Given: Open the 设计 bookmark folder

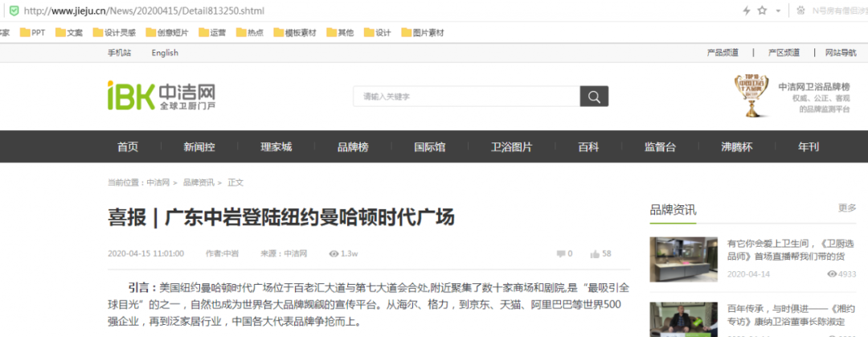Looking at the screenshot, I should point(378,33).
